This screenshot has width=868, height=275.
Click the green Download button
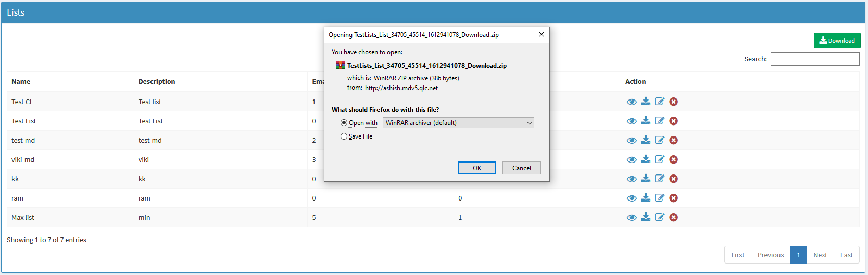pos(837,41)
